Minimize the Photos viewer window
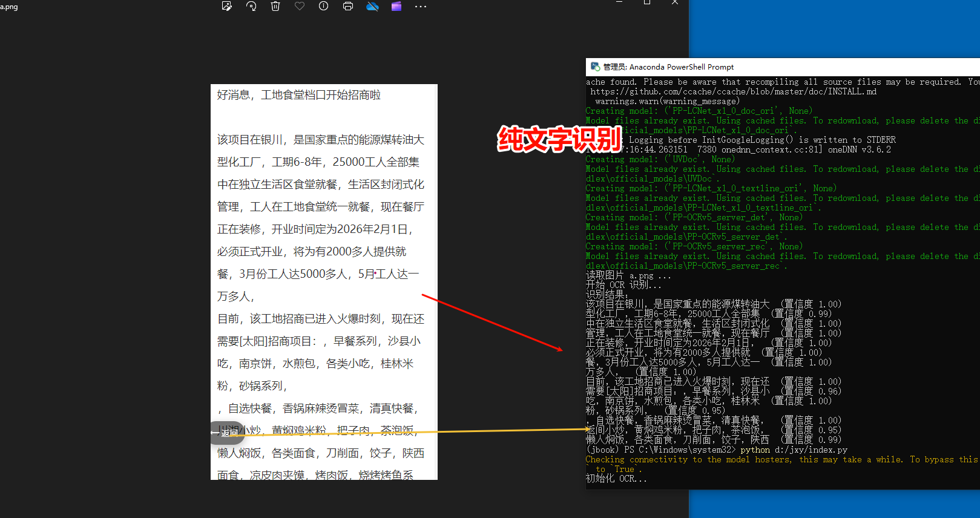The height and width of the screenshot is (518, 980). point(619,3)
